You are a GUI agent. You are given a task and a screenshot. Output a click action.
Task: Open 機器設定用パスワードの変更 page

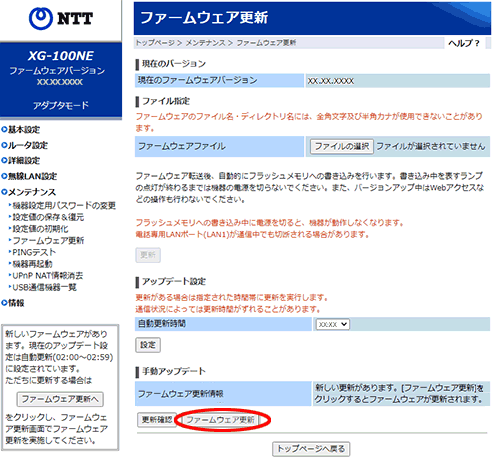coord(62,206)
